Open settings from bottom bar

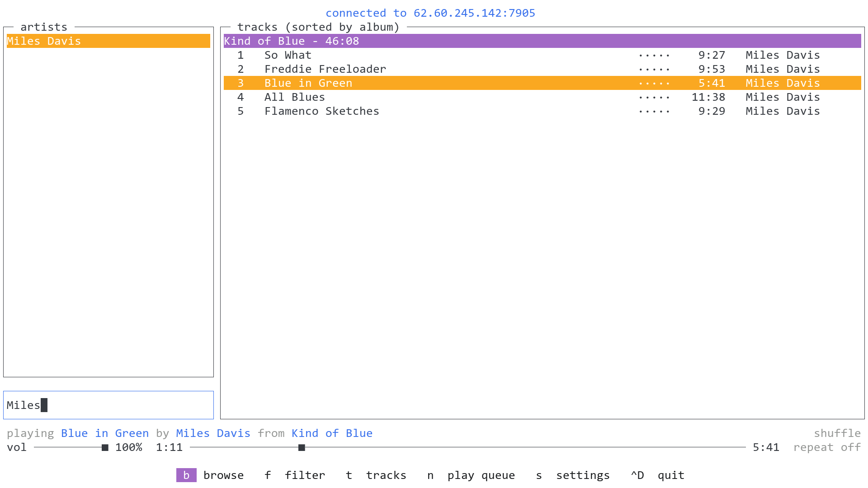click(x=582, y=475)
